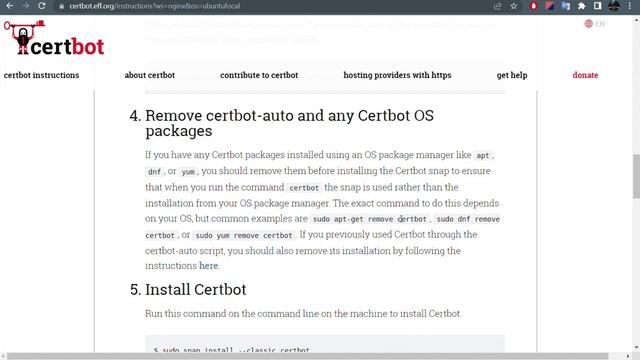Click the 'Remove certbot-auto' step heading
This screenshot has height=360, width=640.
point(289,123)
